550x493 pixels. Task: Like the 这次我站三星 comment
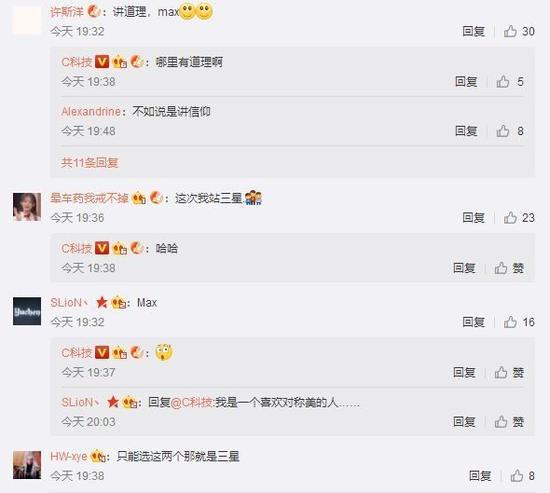(519, 218)
